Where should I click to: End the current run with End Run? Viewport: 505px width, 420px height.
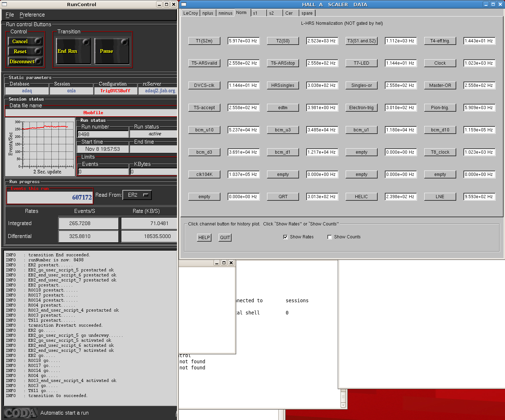pyautogui.click(x=73, y=51)
